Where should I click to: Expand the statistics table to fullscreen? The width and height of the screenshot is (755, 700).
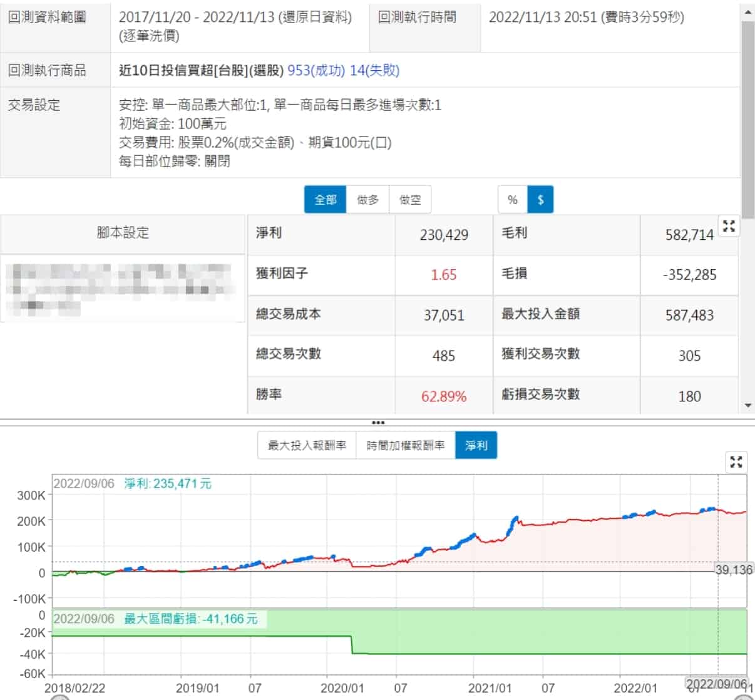729,227
